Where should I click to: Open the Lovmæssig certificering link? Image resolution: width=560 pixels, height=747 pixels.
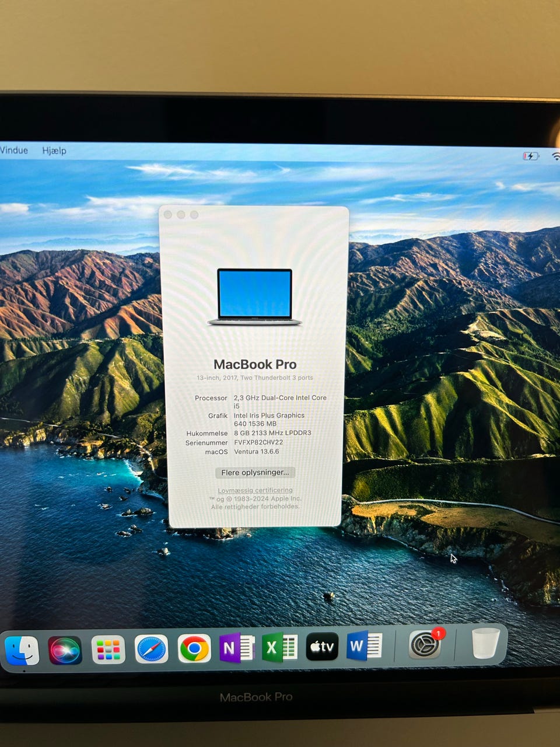[256, 490]
